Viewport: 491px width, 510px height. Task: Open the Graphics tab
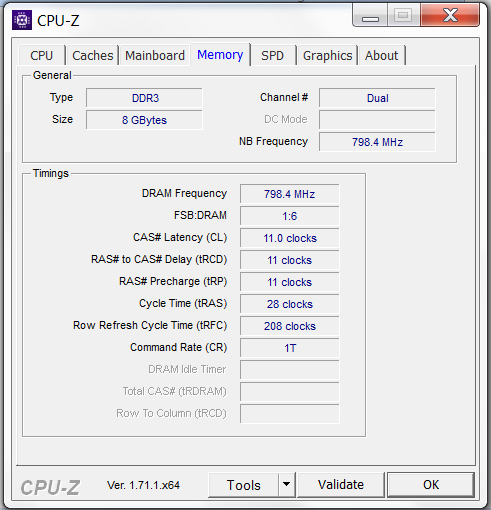coord(327,55)
